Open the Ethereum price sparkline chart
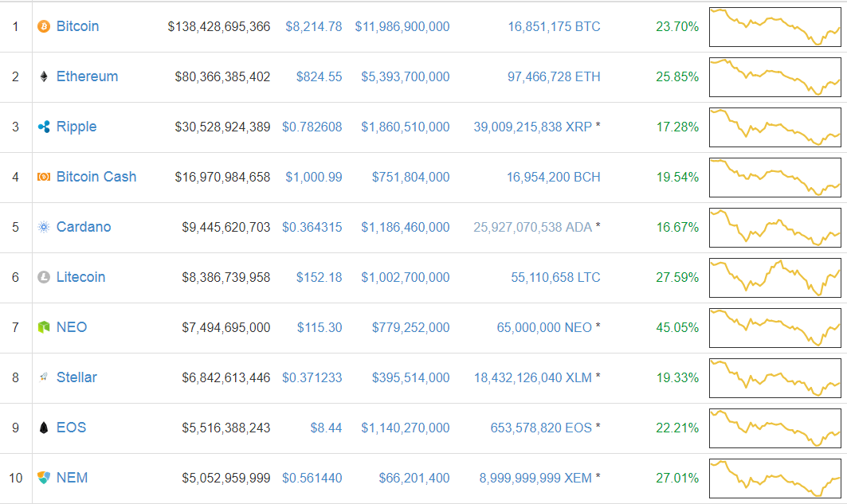Image resolution: width=847 pixels, height=504 pixels. tap(774, 77)
